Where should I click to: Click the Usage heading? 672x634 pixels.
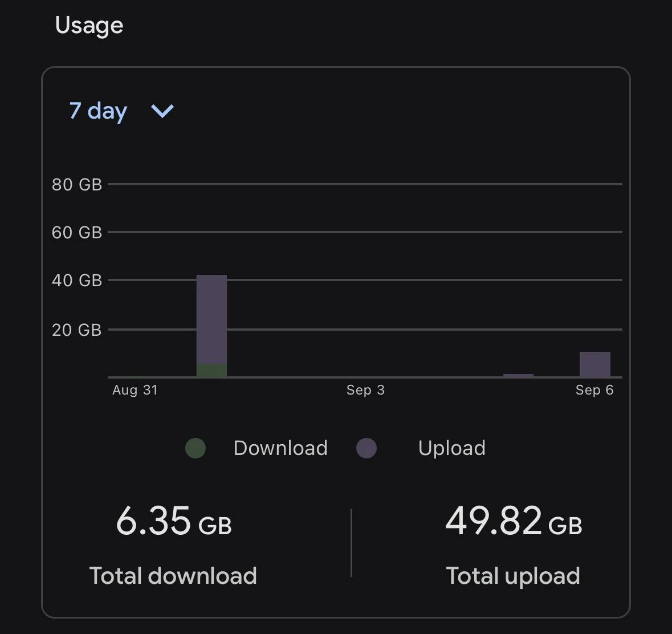click(89, 25)
